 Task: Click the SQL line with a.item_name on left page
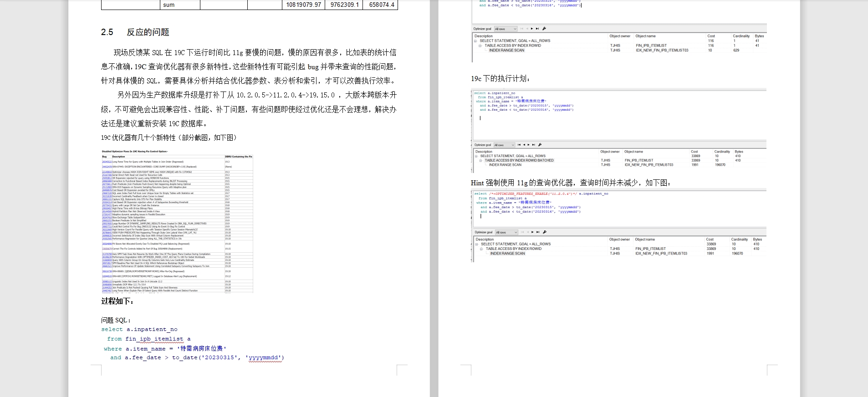[x=165, y=348]
